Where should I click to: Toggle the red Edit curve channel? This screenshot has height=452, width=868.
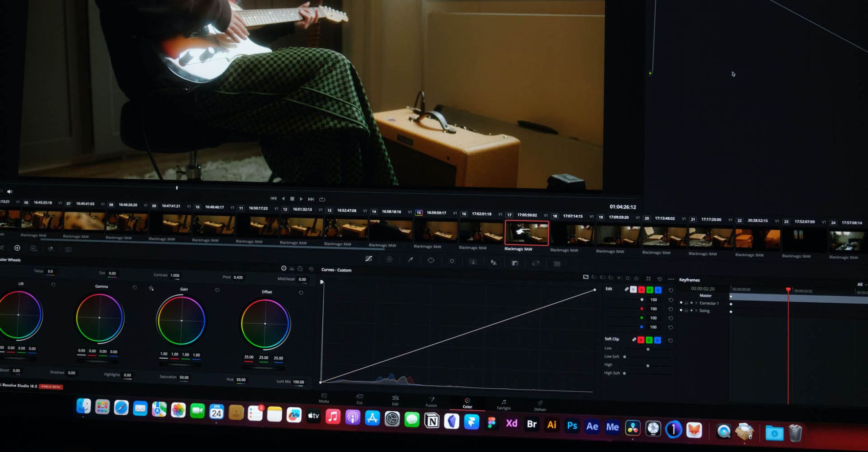(x=641, y=290)
